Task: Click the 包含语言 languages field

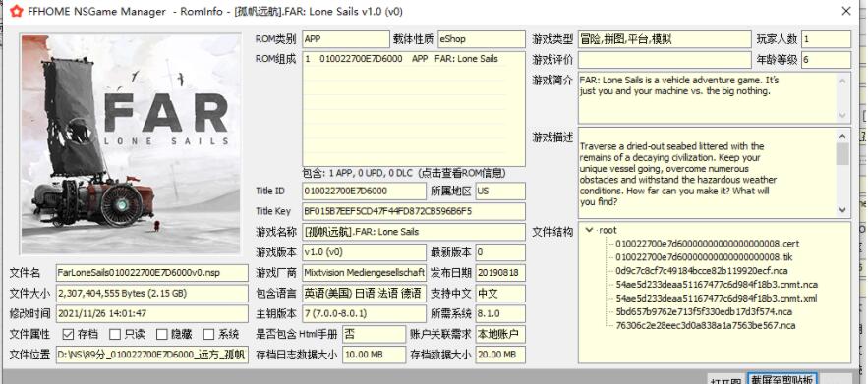Action: (x=365, y=294)
